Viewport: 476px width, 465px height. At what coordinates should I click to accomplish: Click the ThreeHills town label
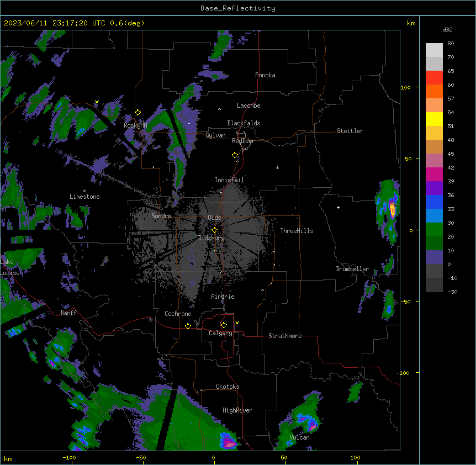click(x=297, y=231)
